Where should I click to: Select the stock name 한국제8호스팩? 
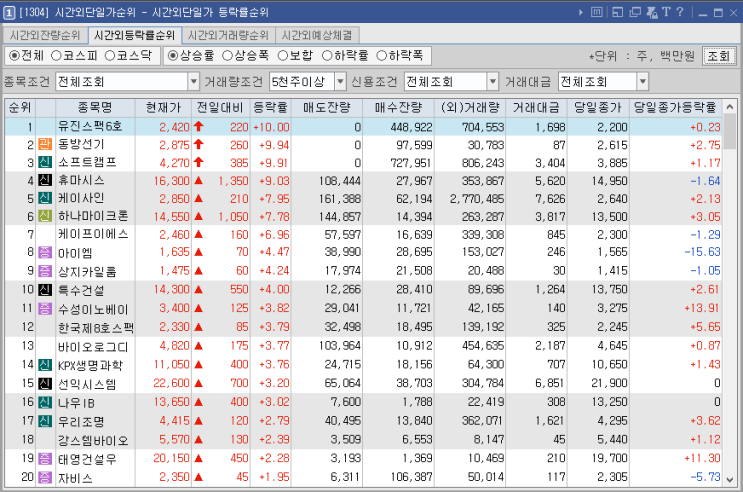point(96,327)
